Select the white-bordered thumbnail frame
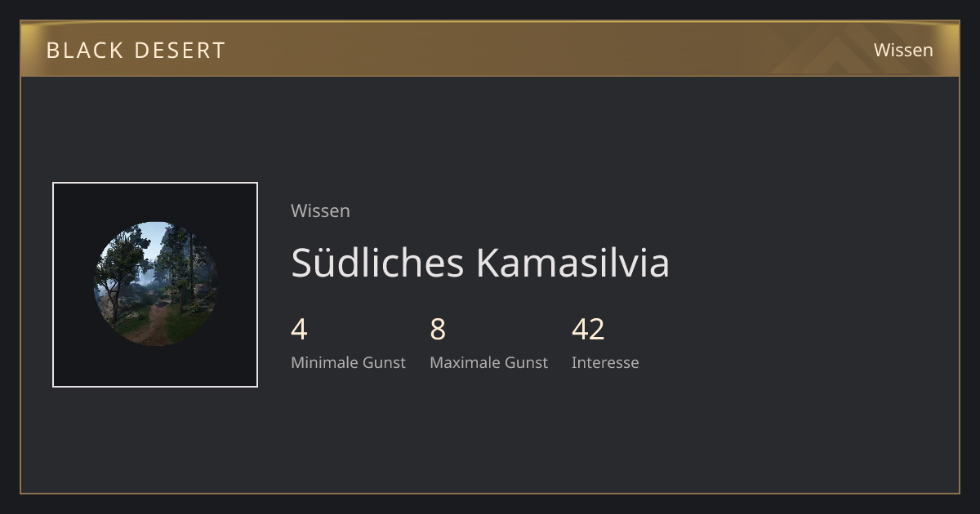 [155, 285]
